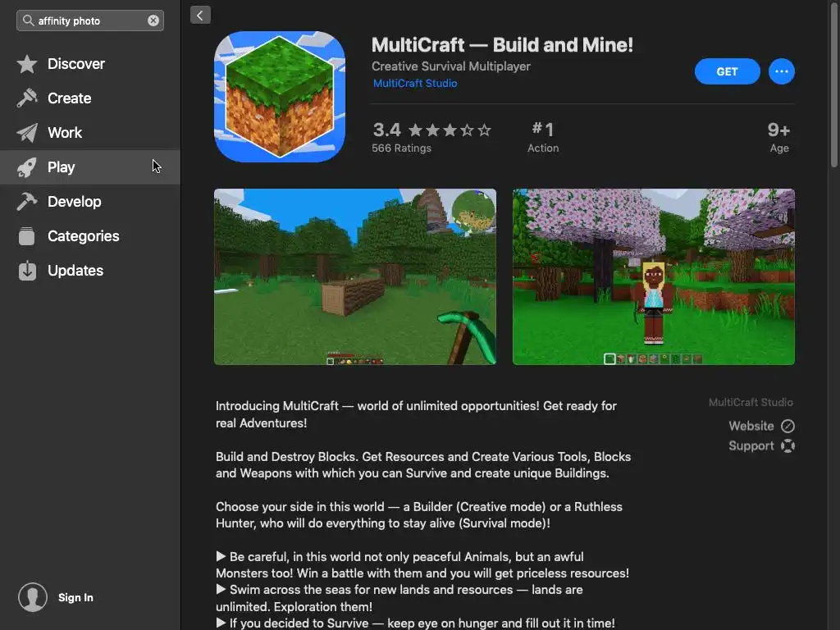840x630 pixels.
Task: Click the user avatar icon
Action: (33, 597)
